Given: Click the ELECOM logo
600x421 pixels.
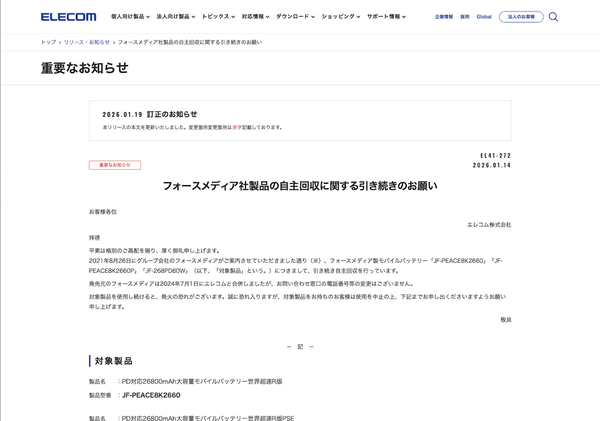Looking at the screenshot, I should [68, 17].
